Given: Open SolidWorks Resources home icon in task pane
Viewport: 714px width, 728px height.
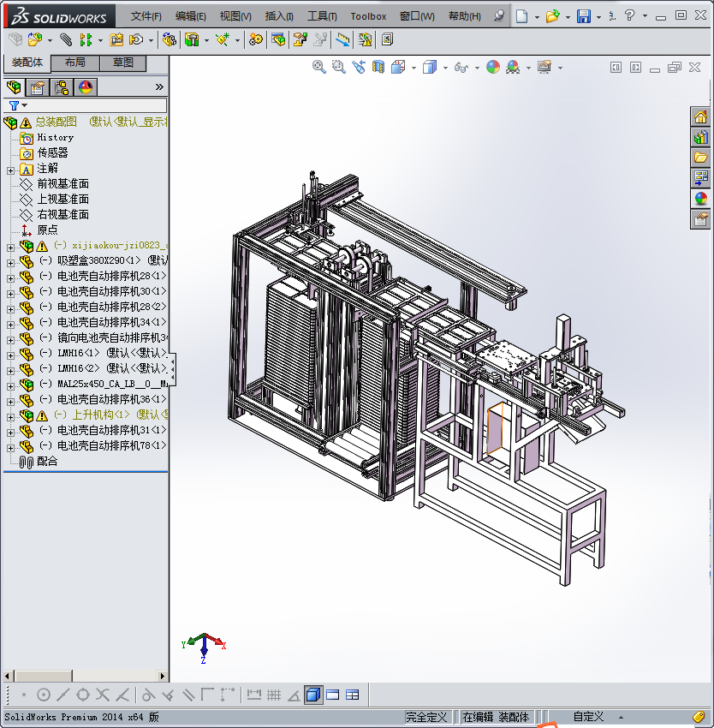Looking at the screenshot, I should (x=701, y=117).
